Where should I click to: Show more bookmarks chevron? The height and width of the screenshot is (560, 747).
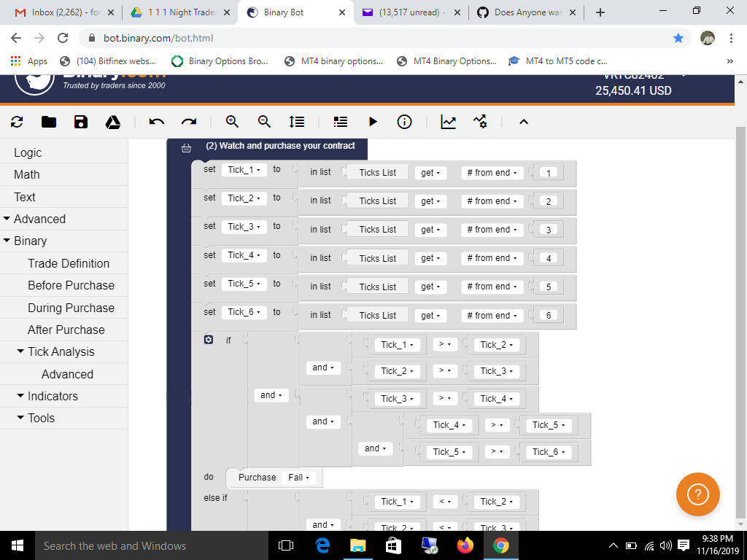[729, 61]
